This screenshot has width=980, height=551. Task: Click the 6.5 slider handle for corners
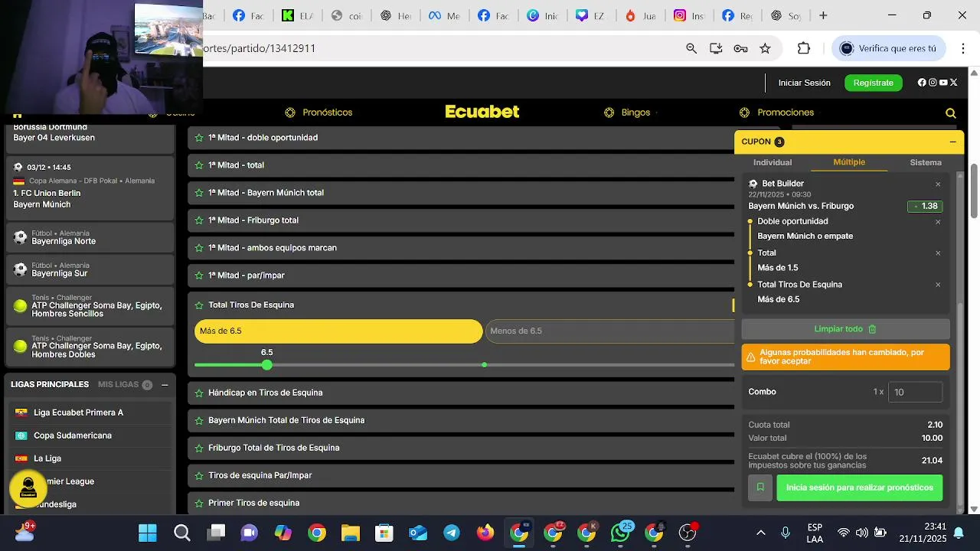pos(266,365)
